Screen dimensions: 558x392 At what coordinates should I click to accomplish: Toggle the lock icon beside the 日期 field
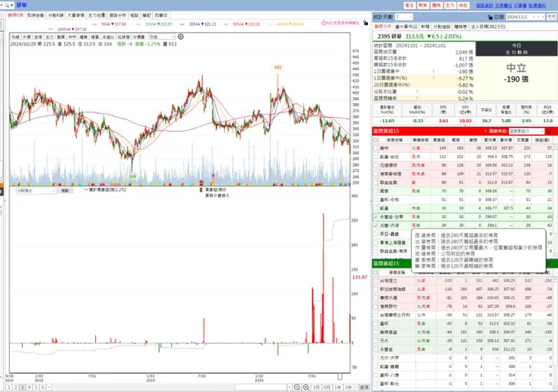[490, 17]
